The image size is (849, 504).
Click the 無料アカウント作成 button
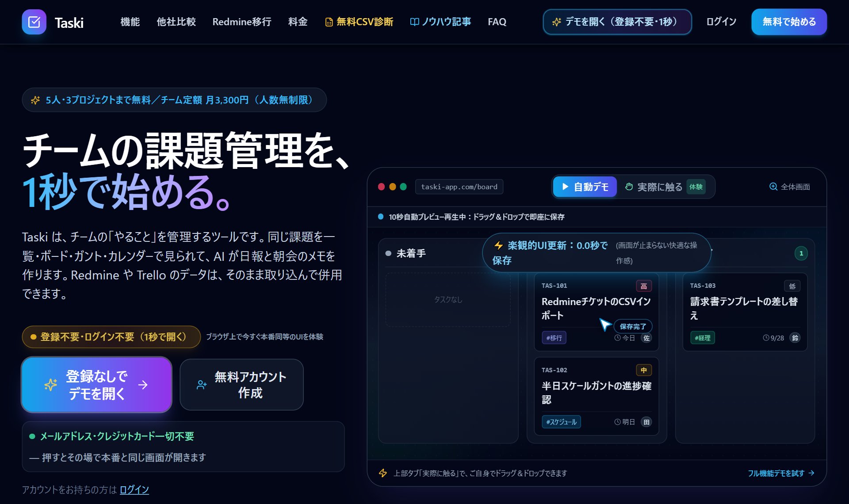tap(241, 385)
